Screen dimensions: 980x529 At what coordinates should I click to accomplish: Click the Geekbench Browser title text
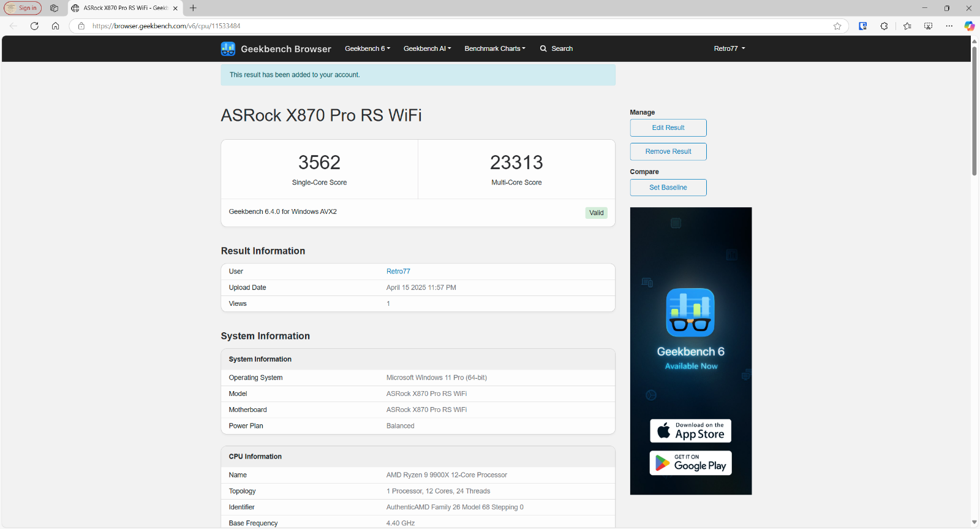[x=286, y=49]
